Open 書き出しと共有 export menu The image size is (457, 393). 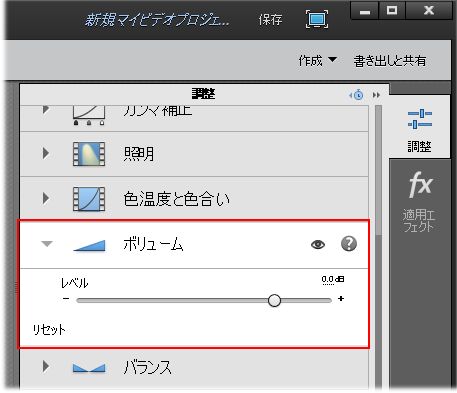[390, 61]
